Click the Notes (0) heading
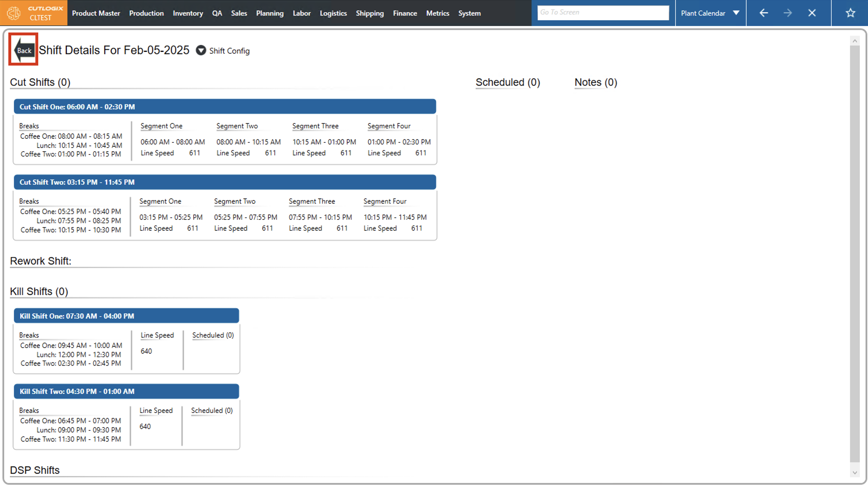868x486 pixels. (595, 82)
